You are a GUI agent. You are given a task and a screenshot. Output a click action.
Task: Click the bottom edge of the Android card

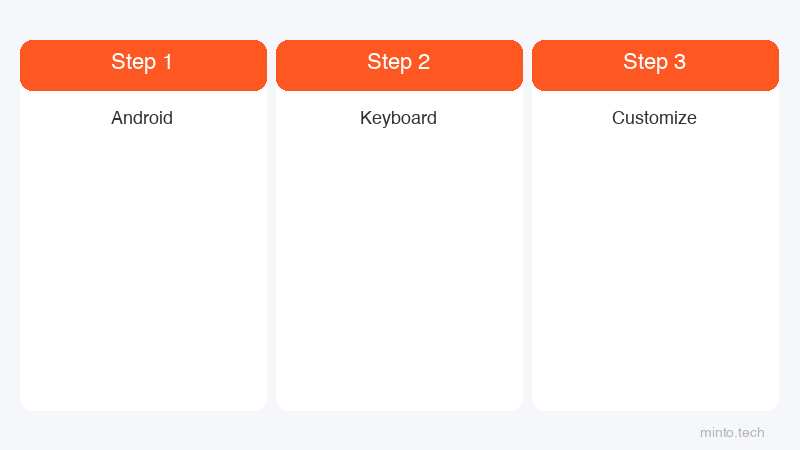click(143, 409)
